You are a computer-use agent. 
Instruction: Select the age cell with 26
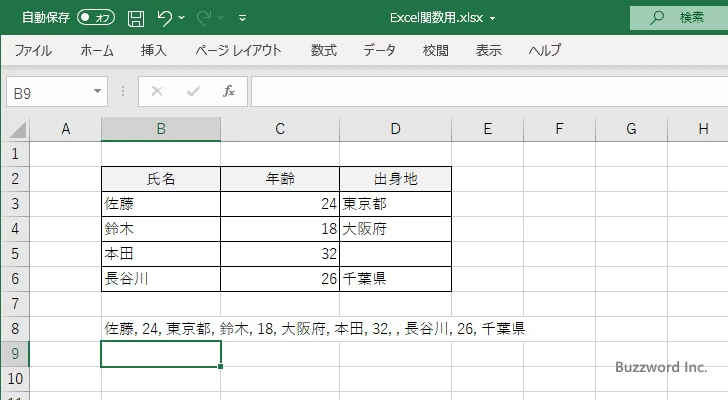(280, 279)
